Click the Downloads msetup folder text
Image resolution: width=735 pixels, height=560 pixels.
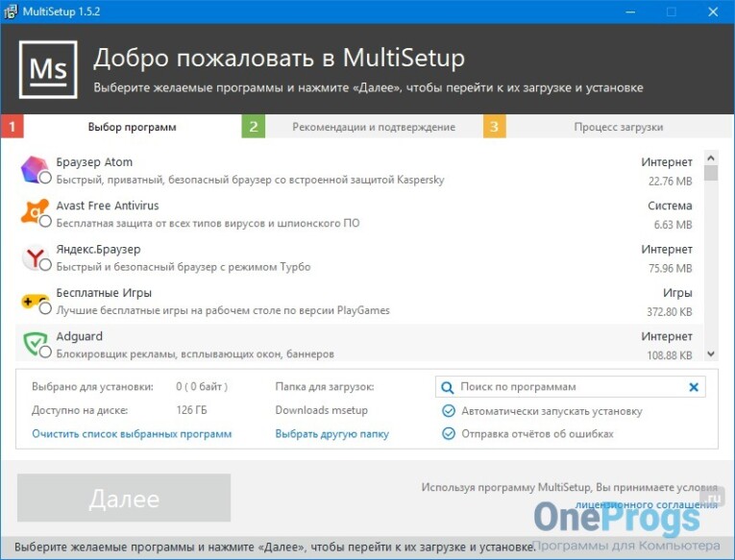click(321, 410)
